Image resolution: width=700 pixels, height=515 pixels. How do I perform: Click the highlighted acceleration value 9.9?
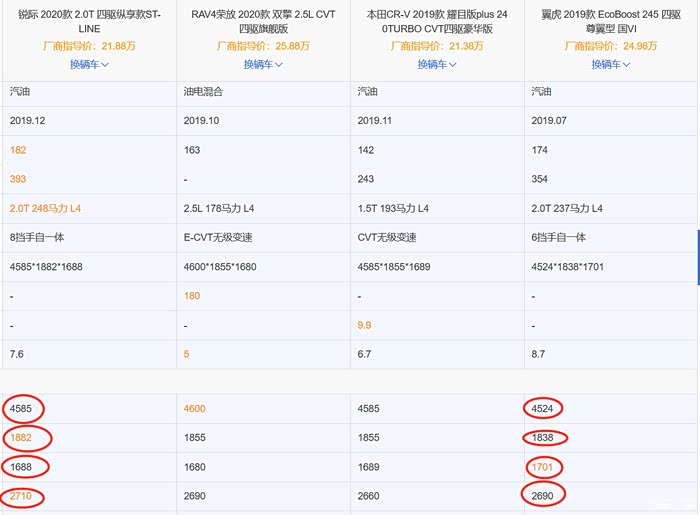click(364, 325)
